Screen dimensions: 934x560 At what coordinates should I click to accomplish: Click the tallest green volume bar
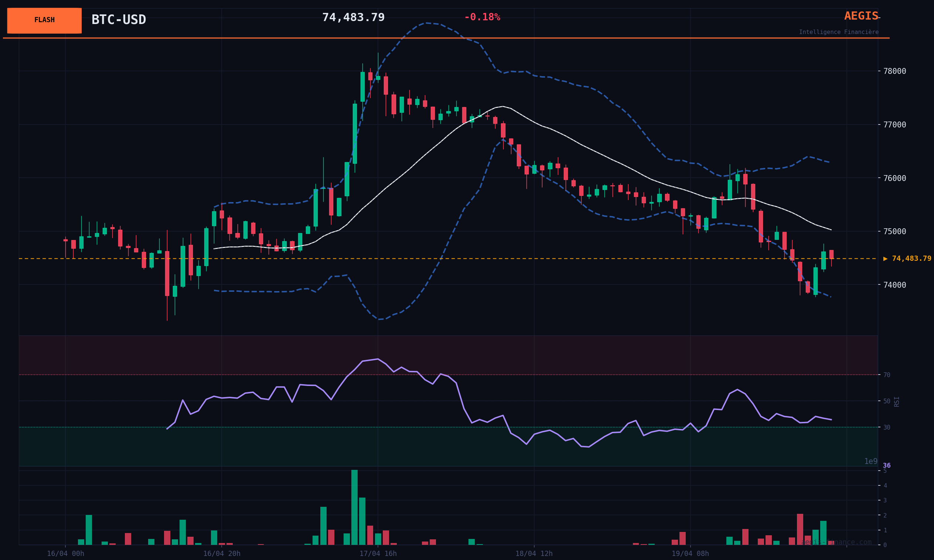(x=354, y=507)
